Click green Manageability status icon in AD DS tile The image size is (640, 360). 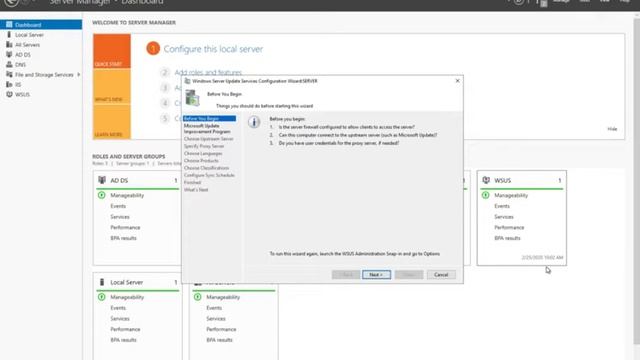click(102, 195)
